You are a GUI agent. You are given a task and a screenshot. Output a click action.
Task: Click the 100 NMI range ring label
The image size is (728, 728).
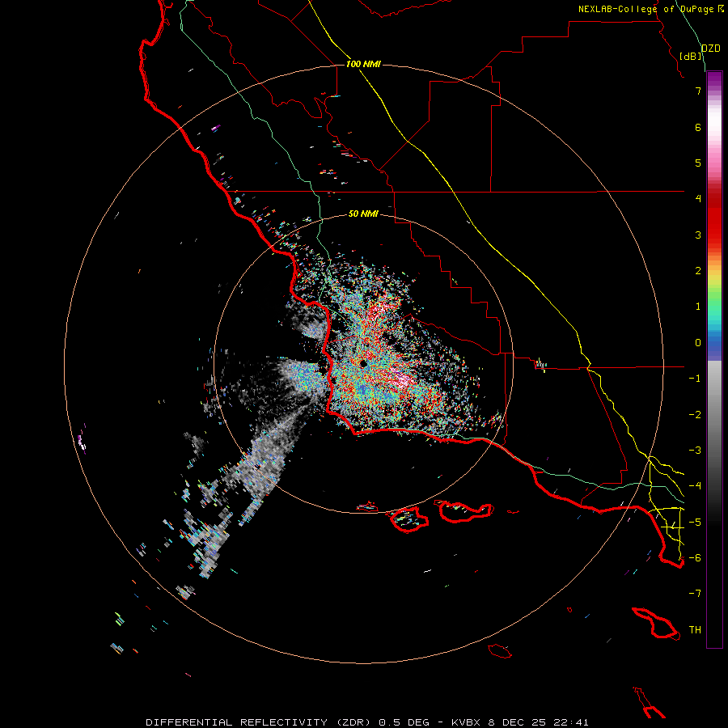pos(363,64)
